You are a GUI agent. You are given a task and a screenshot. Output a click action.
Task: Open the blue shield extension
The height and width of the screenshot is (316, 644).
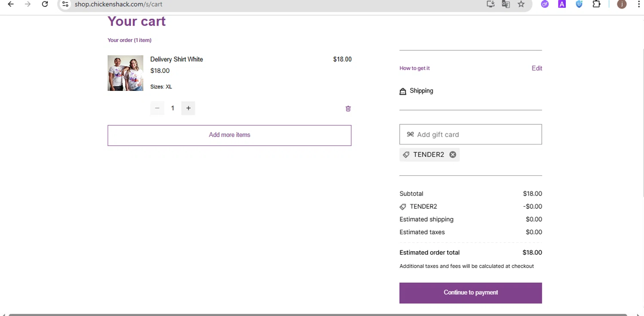point(579,4)
